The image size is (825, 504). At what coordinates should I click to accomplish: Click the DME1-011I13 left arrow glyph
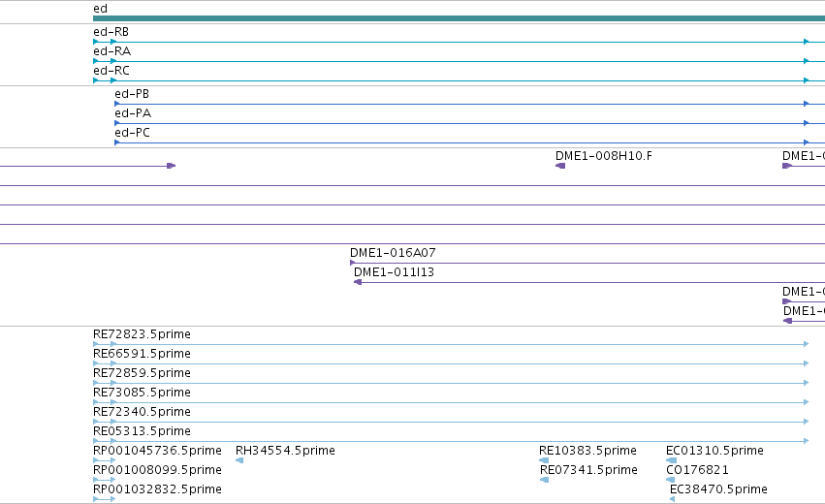click(358, 282)
